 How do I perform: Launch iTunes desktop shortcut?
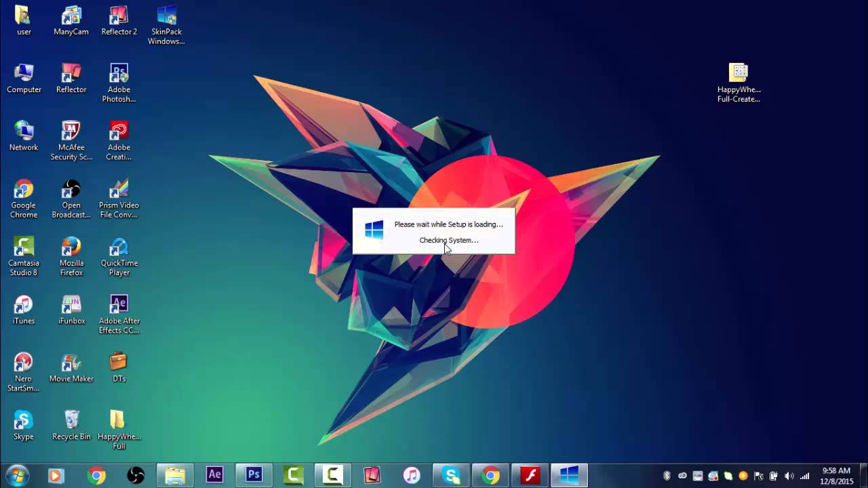click(24, 310)
